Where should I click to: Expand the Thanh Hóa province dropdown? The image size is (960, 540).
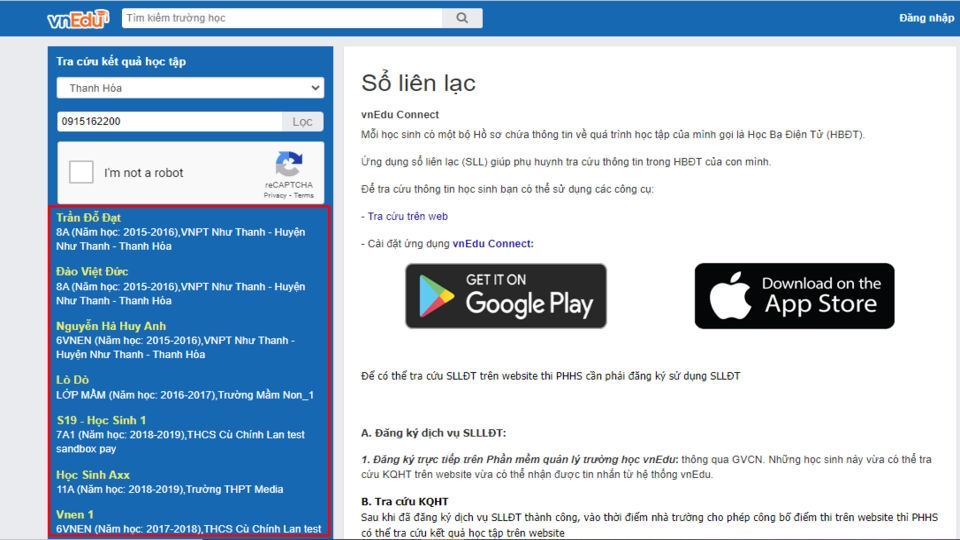click(x=190, y=88)
